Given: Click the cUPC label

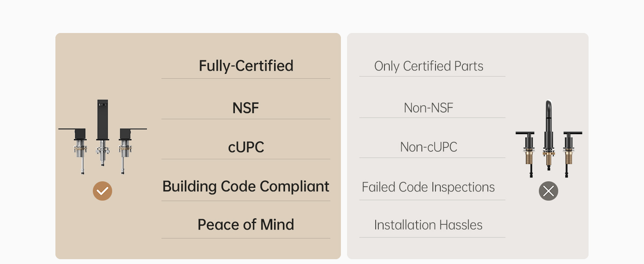Looking at the screenshot, I should [x=246, y=147].
